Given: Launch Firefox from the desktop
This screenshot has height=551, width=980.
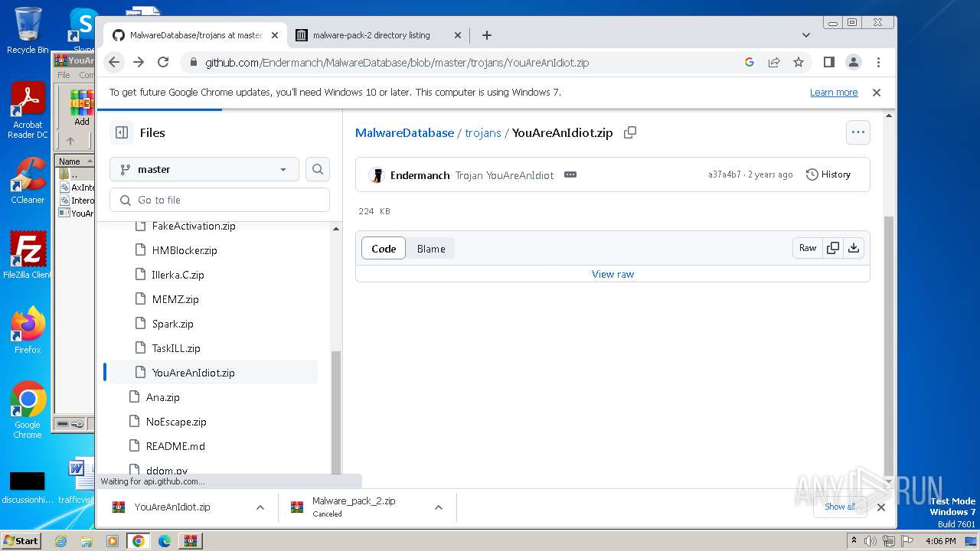Looking at the screenshot, I should pyautogui.click(x=28, y=331).
